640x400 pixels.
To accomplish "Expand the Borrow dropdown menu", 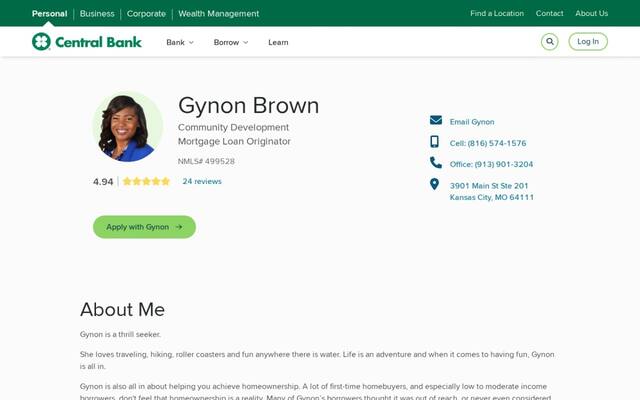I will click(231, 42).
